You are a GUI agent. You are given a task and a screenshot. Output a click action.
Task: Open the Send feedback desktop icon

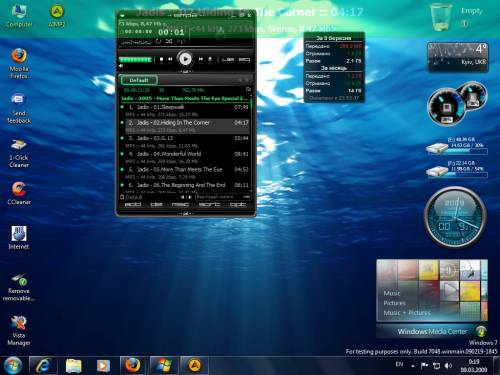(19, 108)
